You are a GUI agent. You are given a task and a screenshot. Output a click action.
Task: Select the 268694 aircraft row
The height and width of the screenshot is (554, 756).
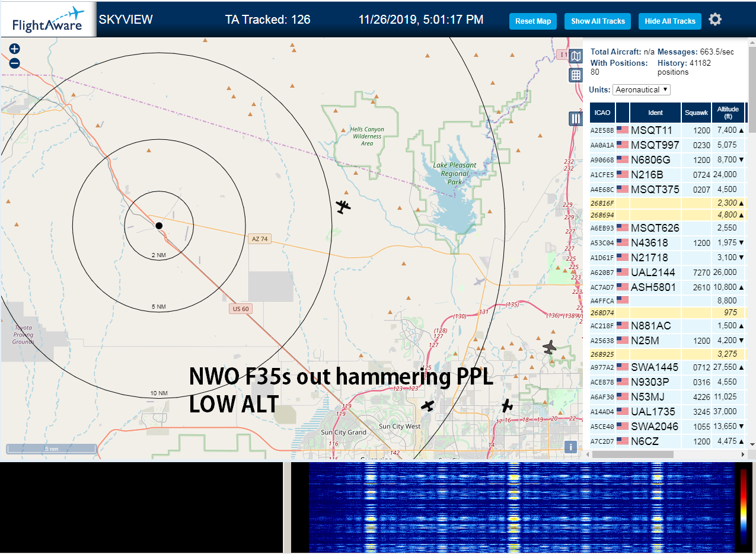coord(667,215)
